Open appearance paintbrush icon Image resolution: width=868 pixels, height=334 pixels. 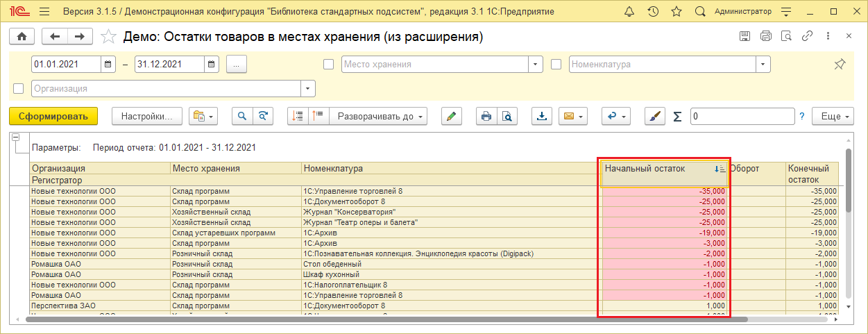[654, 116]
